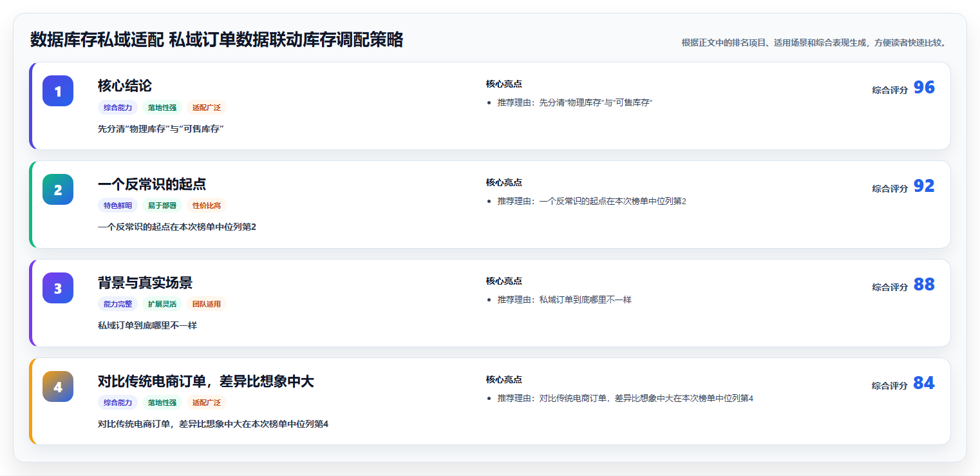
Task: Open the 对比传统电商订单，差异比想象中大 title
Action: pos(206,381)
